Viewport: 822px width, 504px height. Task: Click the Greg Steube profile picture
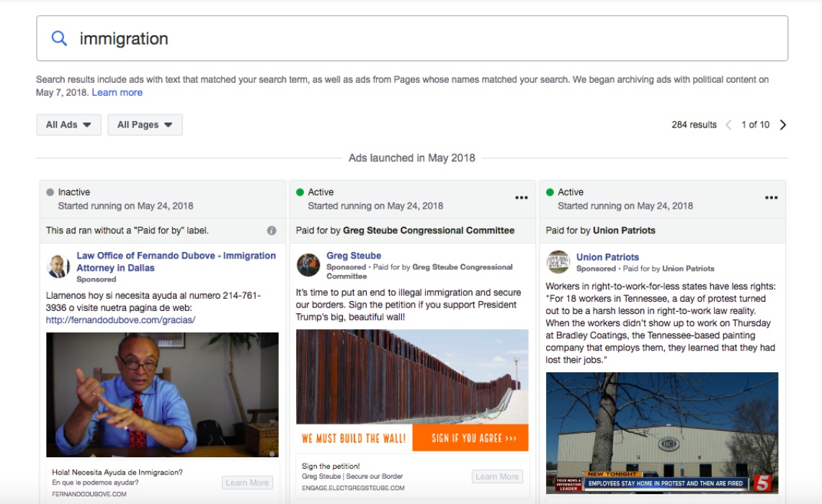click(308, 265)
